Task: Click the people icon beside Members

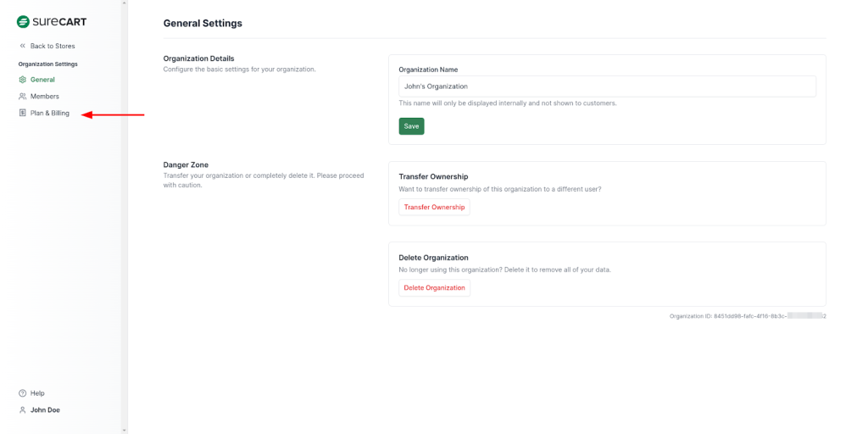Action: pos(23,97)
